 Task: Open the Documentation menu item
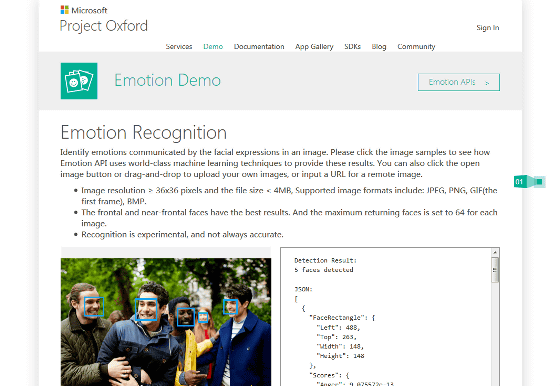(x=259, y=46)
